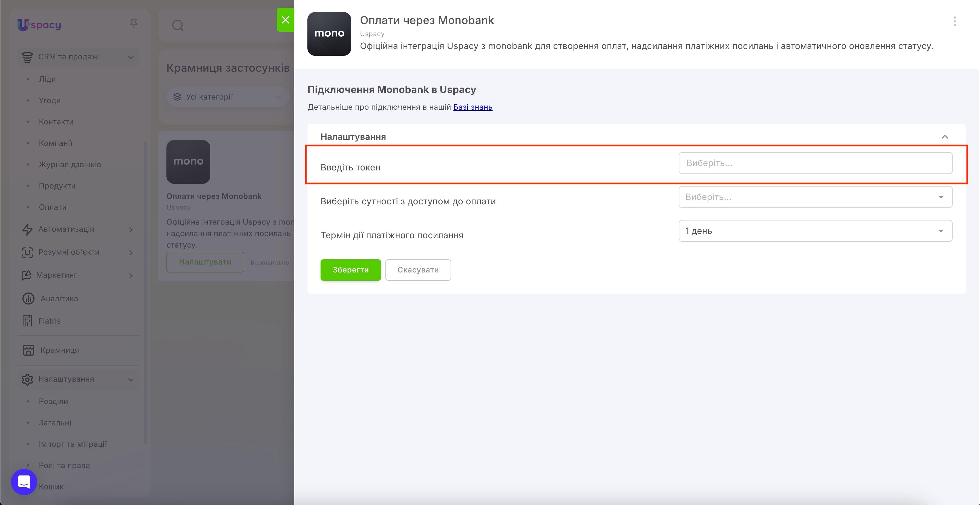This screenshot has height=505, width=980.
Task: Open Ліди in sidebar
Action: 47,79
